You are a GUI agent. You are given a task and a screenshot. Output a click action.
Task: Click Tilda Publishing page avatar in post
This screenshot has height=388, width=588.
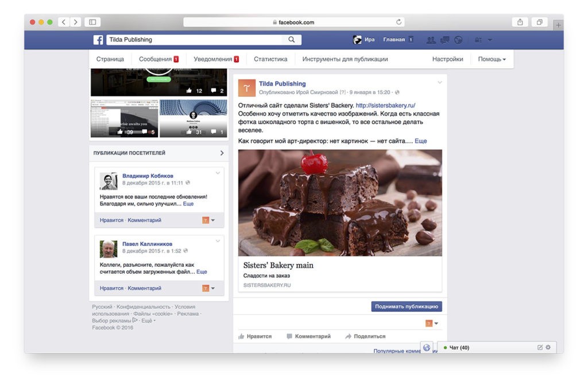click(x=247, y=88)
